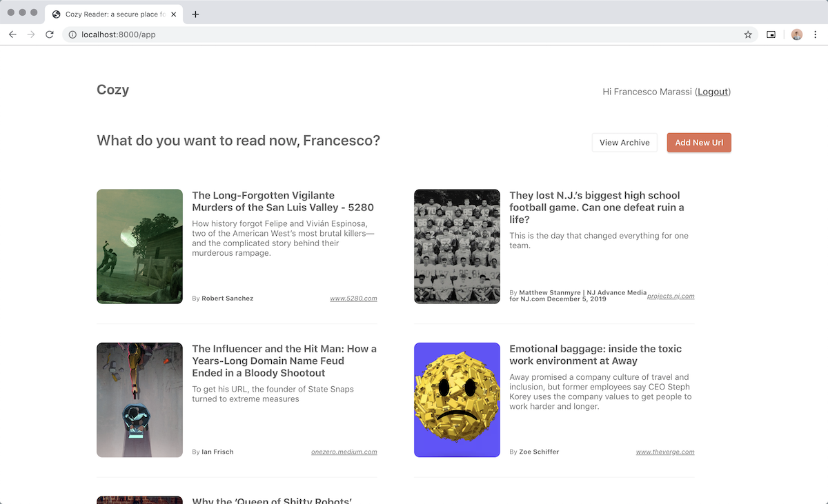The image size is (828, 504).
Task: Click the State Snaps founder description
Action: [x=273, y=394]
